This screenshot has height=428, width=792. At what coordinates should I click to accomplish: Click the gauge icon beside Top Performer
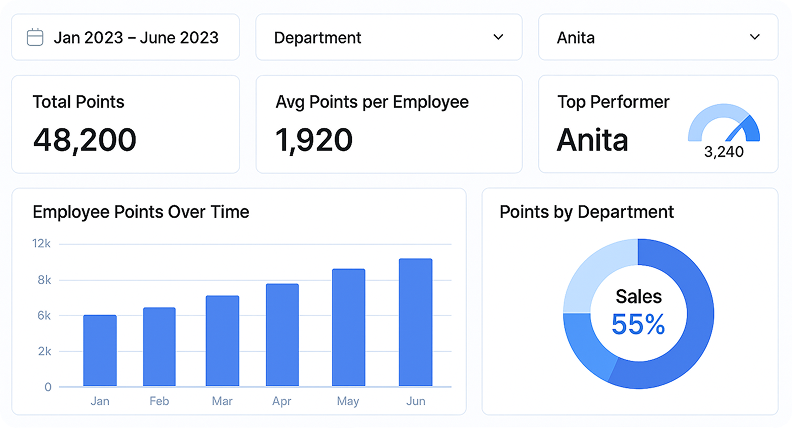click(x=724, y=127)
